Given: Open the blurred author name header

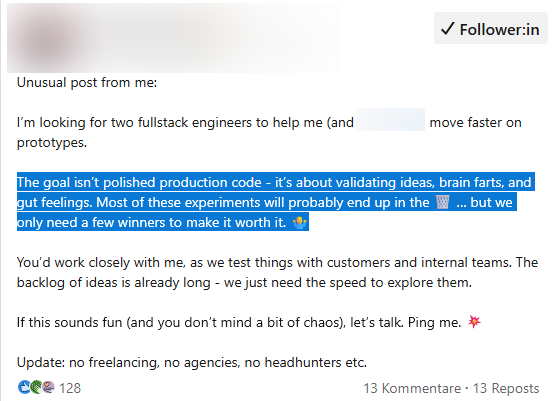Looking at the screenshot, I should (x=208, y=37).
